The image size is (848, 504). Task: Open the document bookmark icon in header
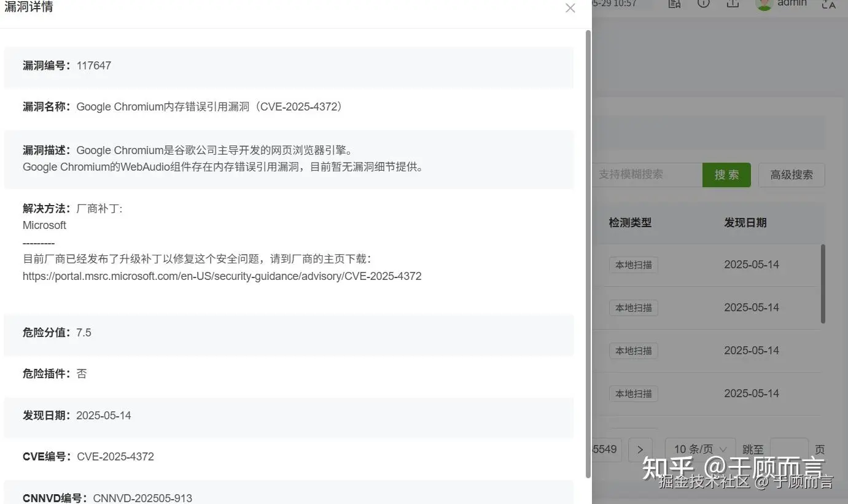674,3
